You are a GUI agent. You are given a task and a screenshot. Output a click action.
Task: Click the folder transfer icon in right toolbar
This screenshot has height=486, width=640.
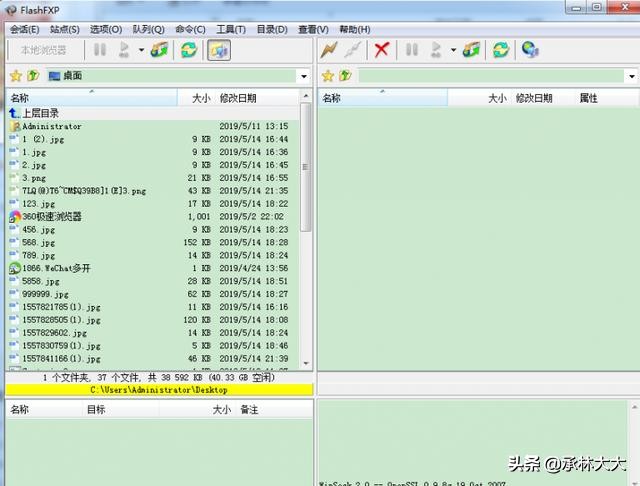(x=471, y=50)
